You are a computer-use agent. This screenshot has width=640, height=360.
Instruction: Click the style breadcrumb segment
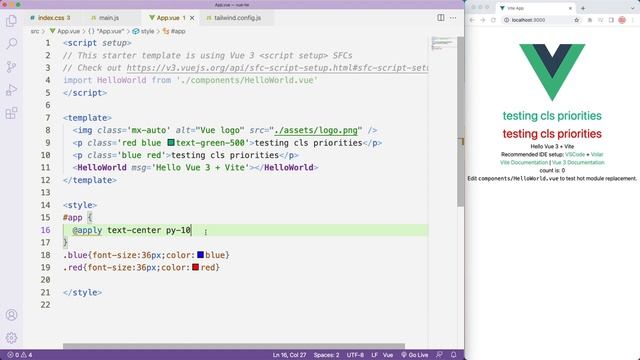pos(143,31)
